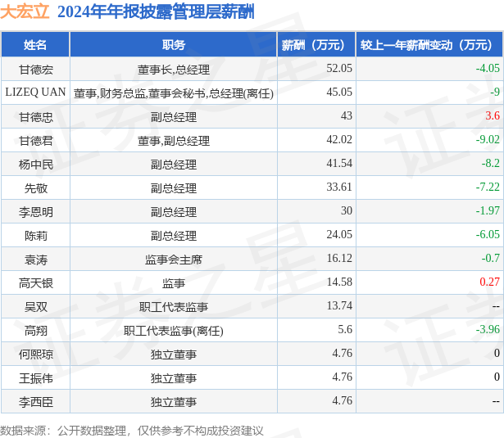Click the name cell 王振伟
Viewport: 504px width, 438px height.
pyautogui.click(x=36, y=378)
